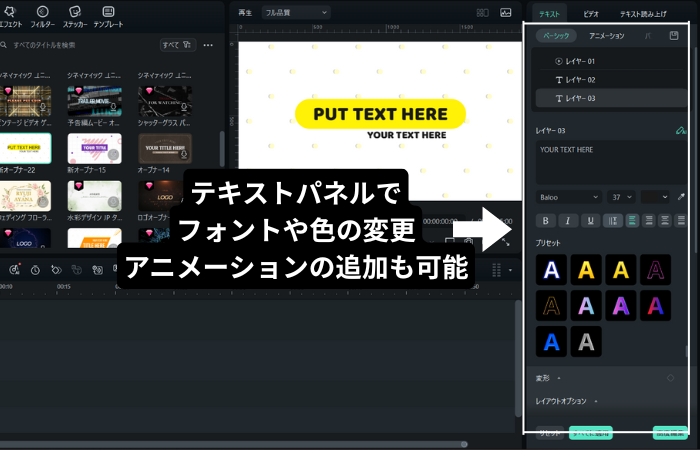Viewport: 700px width, 450px height.
Task: Click the AI tool icon with red dot
Action: click(x=15, y=269)
